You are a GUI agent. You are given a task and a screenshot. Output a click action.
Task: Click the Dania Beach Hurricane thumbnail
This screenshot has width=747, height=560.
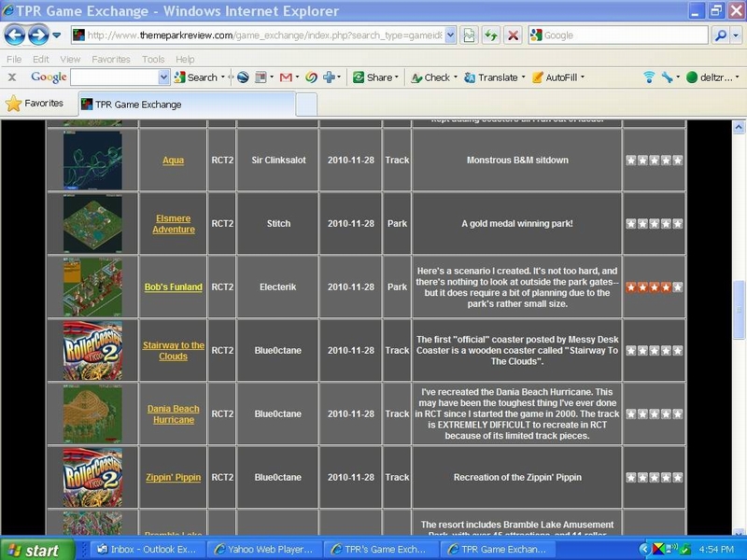coord(92,413)
